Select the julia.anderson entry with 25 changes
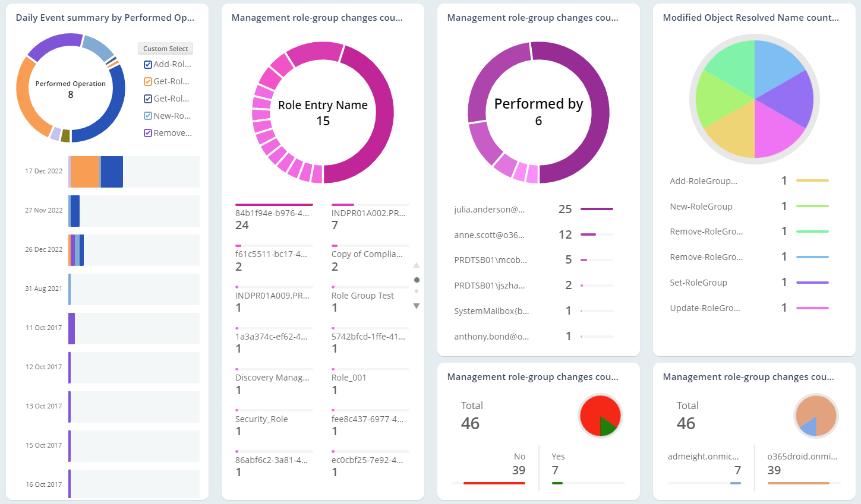This screenshot has width=861, height=504. pyautogui.click(x=489, y=210)
